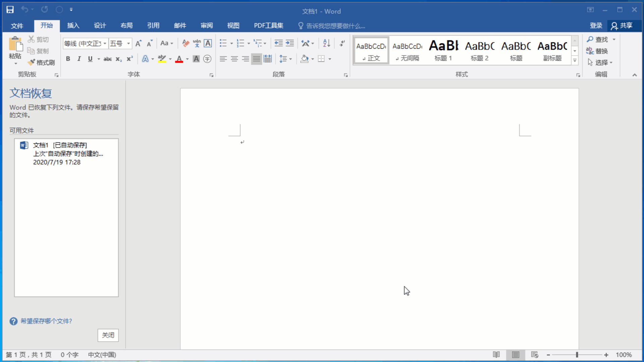Expand underline style dropdown arrow
644x362 pixels.
[99, 59]
